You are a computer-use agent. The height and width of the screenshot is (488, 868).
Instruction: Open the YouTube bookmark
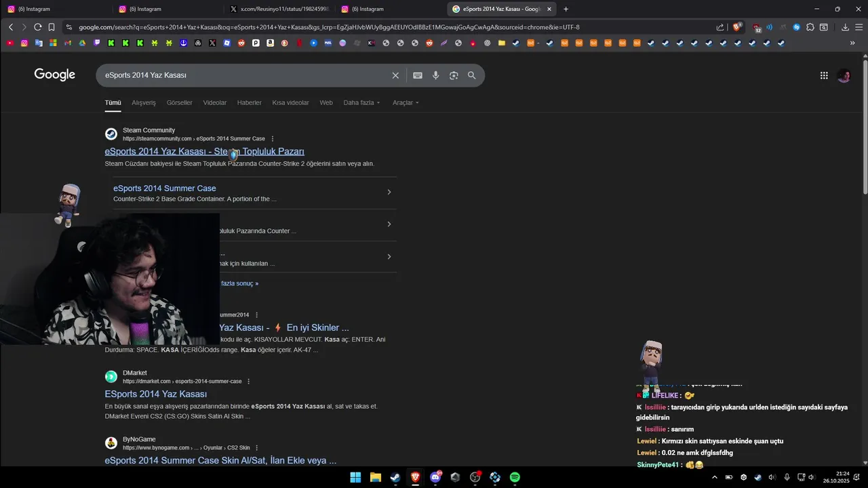point(9,43)
